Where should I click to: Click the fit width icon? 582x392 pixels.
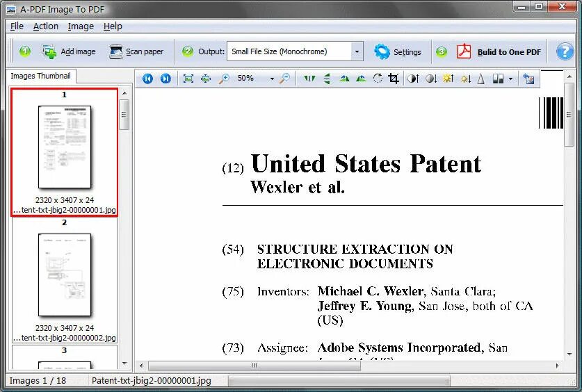tap(206, 79)
